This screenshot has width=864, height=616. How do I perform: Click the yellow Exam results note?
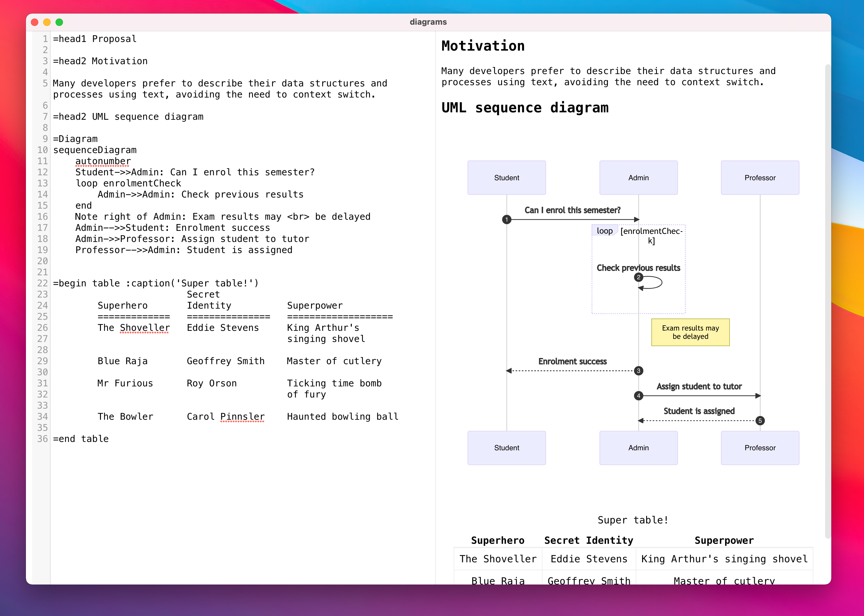(690, 332)
